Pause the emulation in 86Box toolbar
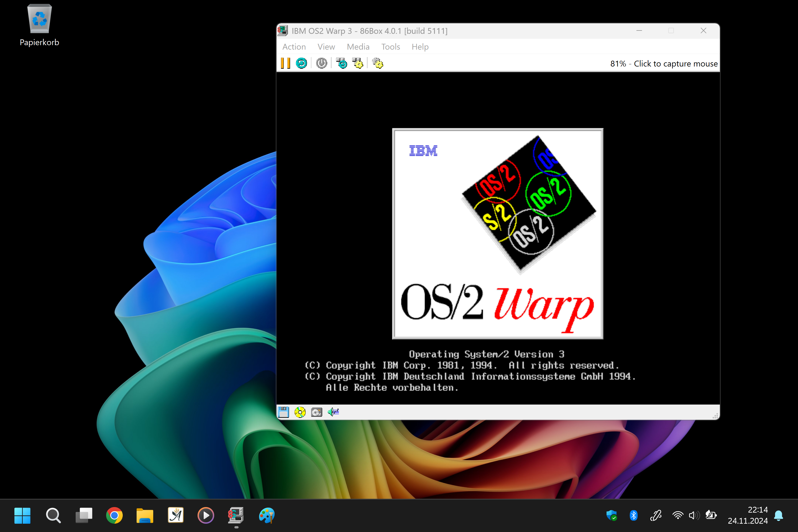The image size is (798, 532). click(x=285, y=63)
